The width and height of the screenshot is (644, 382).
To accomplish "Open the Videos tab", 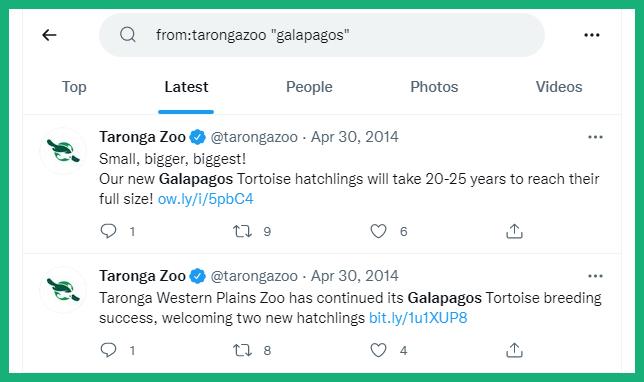I will pos(559,87).
